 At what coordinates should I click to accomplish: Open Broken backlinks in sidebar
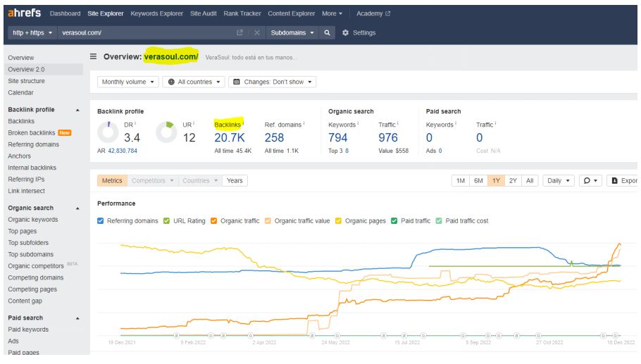[32, 133]
